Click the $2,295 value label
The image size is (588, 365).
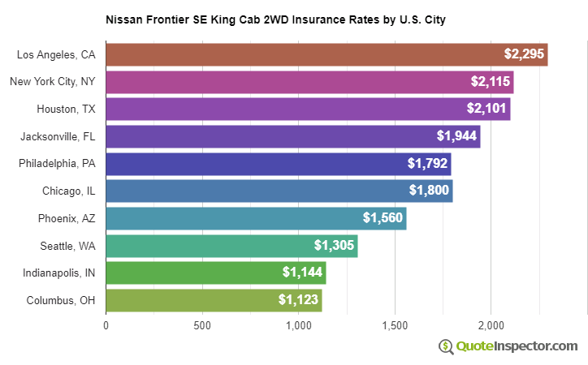[524, 54]
